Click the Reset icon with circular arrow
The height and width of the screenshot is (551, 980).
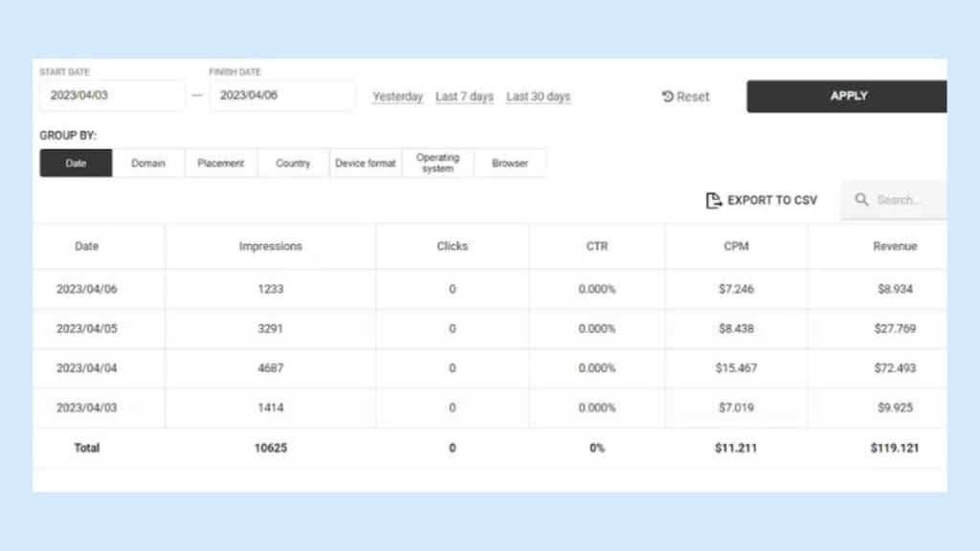click(x=668, y=97)
